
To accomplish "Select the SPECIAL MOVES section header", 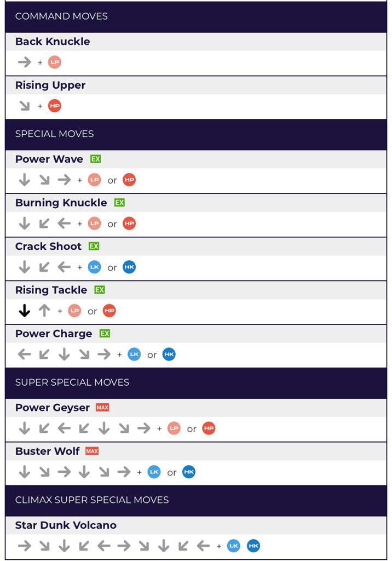I will point(54,134).
